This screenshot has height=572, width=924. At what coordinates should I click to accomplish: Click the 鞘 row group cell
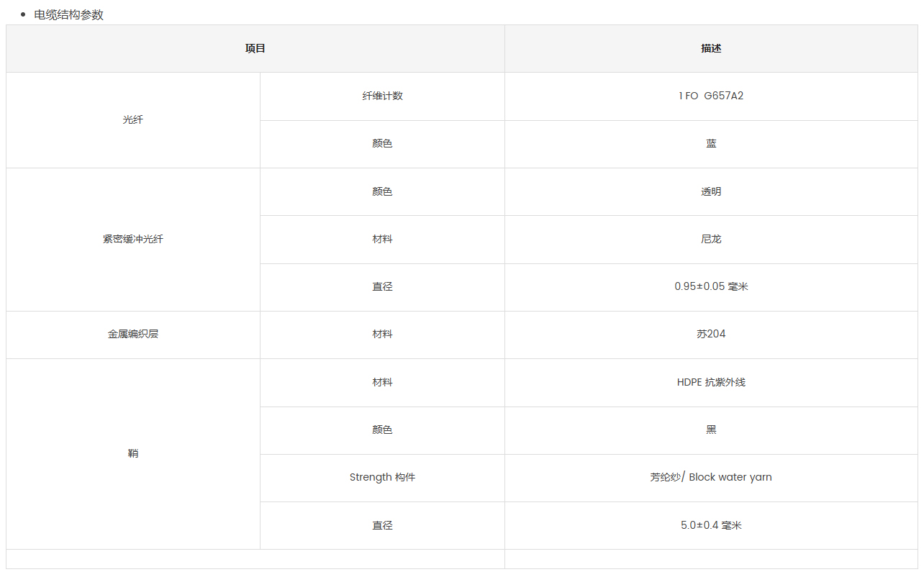tap(133, 454)
